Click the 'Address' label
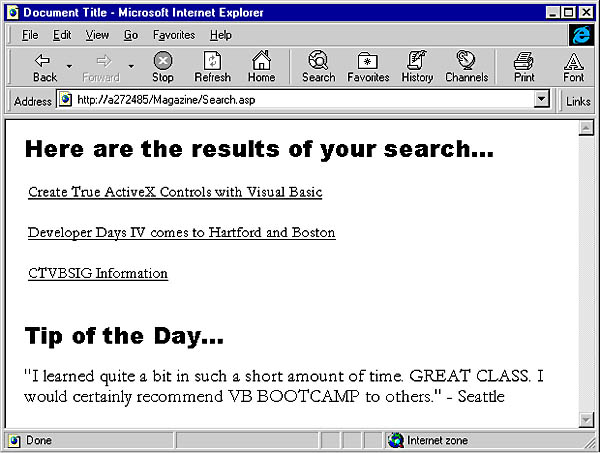Screen dimensions: 600x453 pos(33,101)
